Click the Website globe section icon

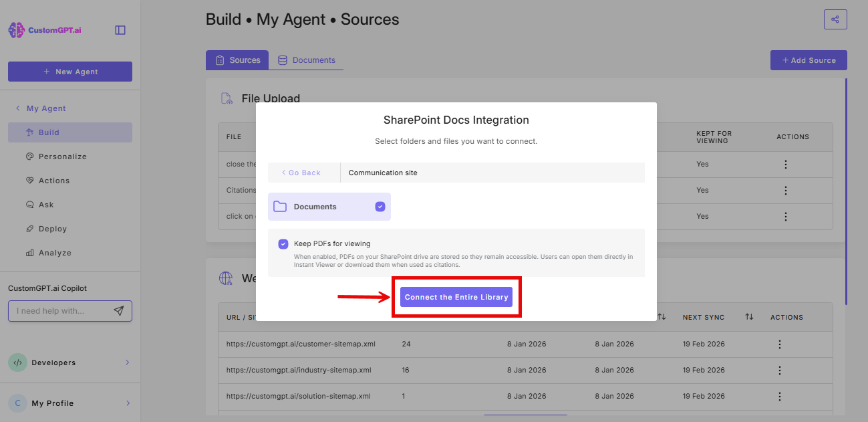click(227, 278)
